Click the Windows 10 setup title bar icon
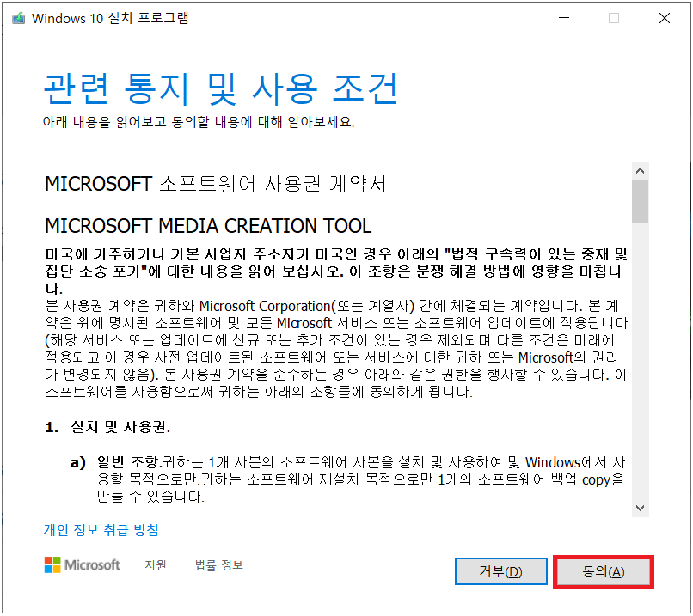The width and height of the screenshot is (693, 616). point(19,18)
